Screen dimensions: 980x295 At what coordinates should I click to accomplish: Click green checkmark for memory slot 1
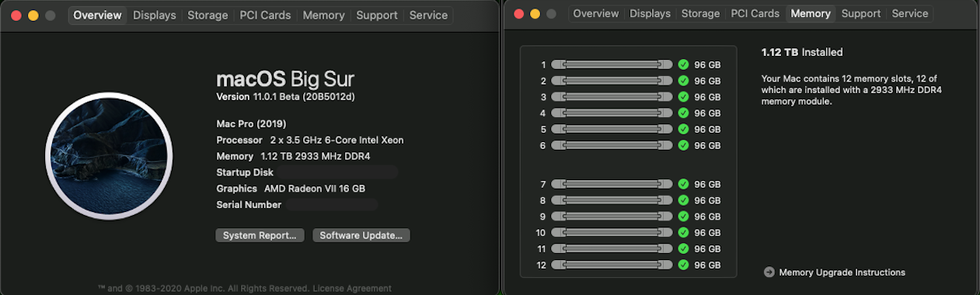click(683, 64)
